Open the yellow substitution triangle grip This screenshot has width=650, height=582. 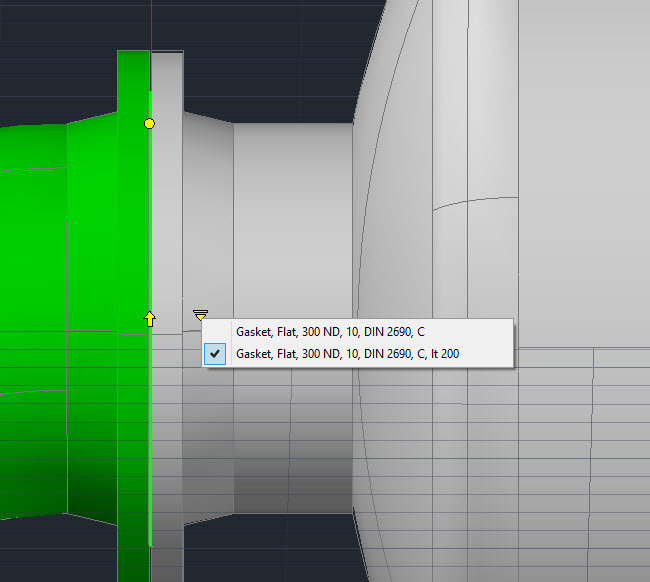click(x=200, y=315)
